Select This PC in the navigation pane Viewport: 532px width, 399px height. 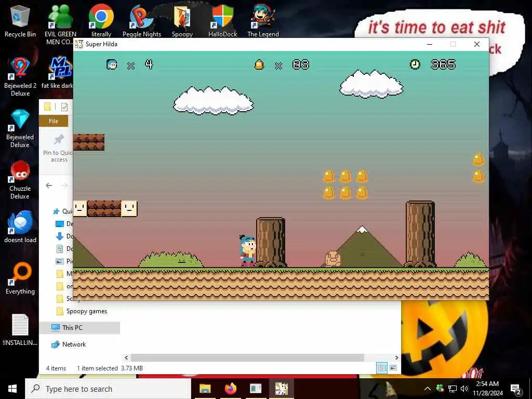(79, 328)
